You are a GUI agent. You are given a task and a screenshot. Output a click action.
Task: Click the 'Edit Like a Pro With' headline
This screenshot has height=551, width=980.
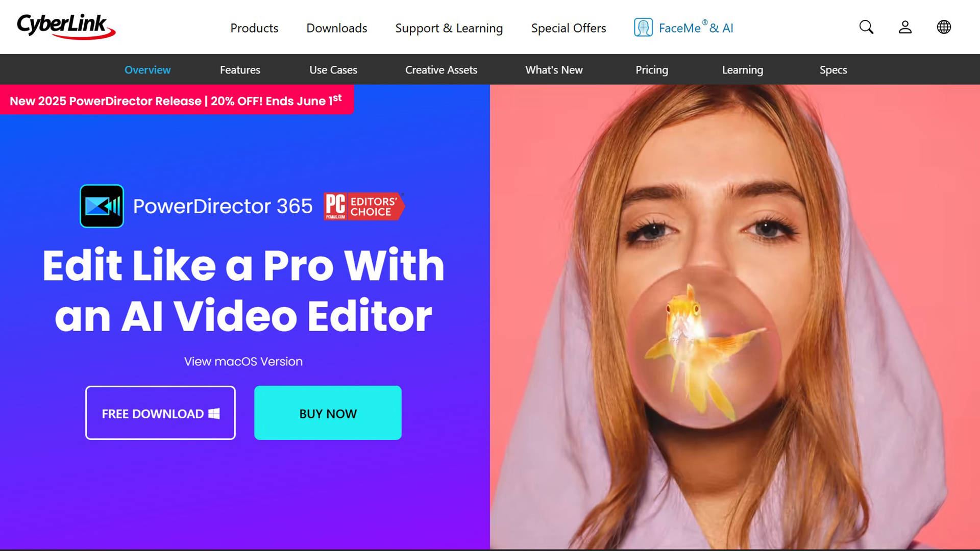point(243,265)
